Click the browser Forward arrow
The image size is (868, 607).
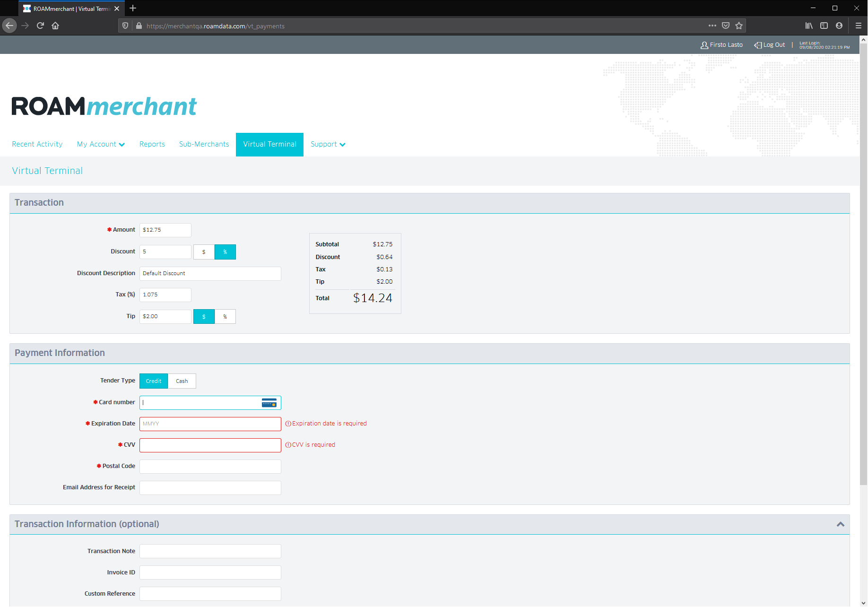(26, 26)
